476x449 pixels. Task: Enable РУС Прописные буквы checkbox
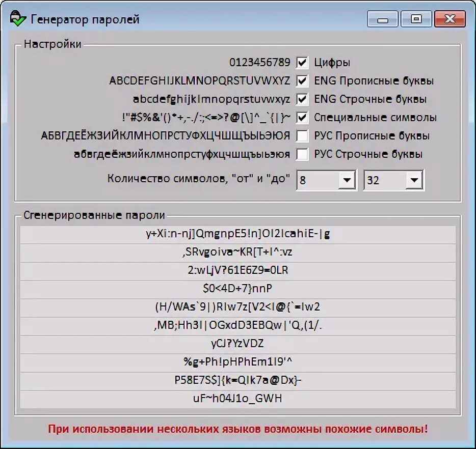coord(302,136)
